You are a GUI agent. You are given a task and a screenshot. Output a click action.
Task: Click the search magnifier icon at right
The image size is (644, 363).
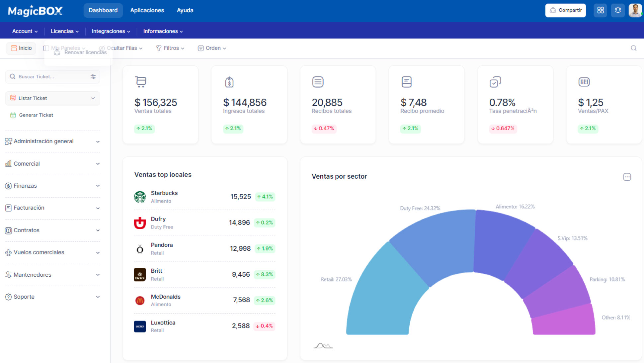(633, 48)
